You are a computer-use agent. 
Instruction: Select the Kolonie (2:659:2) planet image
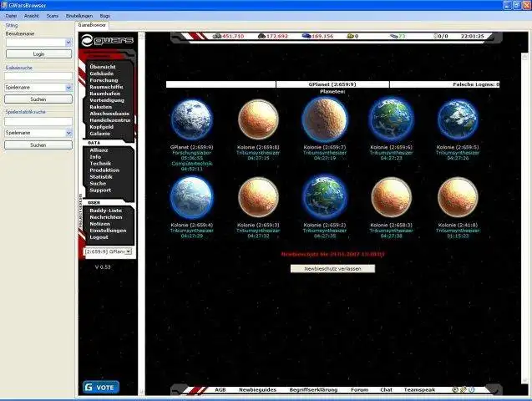[325, 197]
